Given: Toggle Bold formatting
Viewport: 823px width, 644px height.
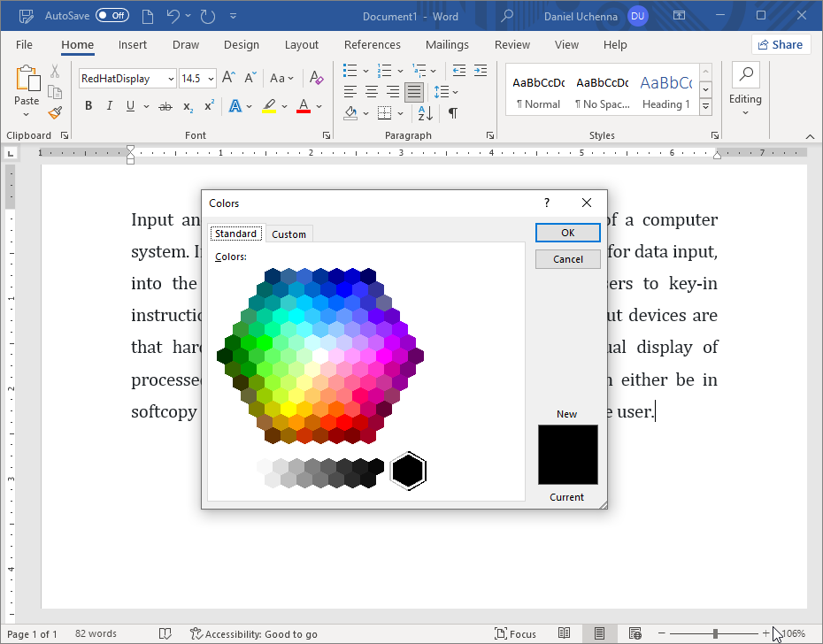Looking at the screenshot, I should (88, 106).
